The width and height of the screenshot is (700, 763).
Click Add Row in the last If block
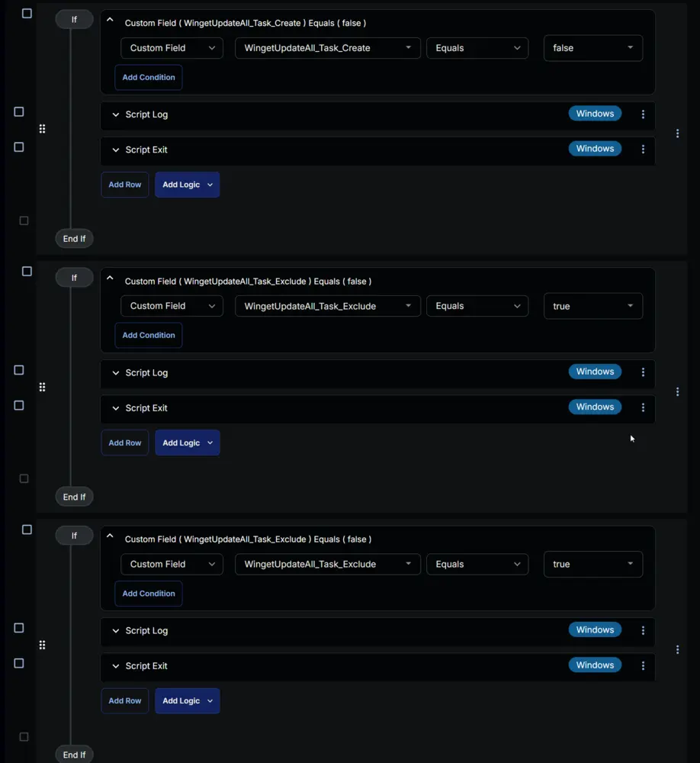(x=124, y=700)
